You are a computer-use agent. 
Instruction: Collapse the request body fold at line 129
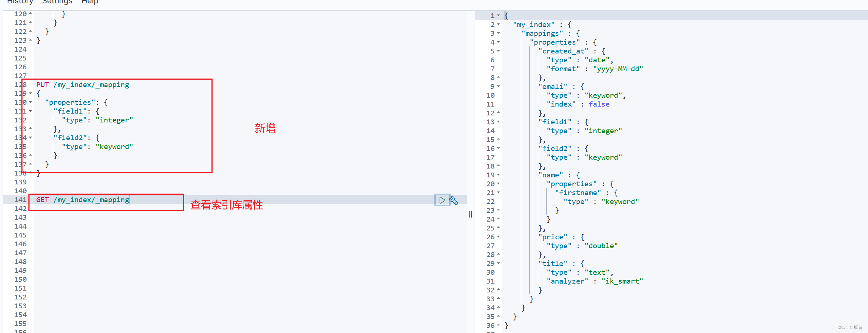pos(31,93)
